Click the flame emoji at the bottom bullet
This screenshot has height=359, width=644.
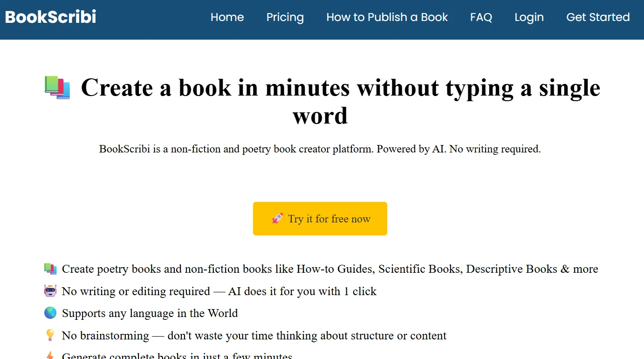[x=50, y=355]
